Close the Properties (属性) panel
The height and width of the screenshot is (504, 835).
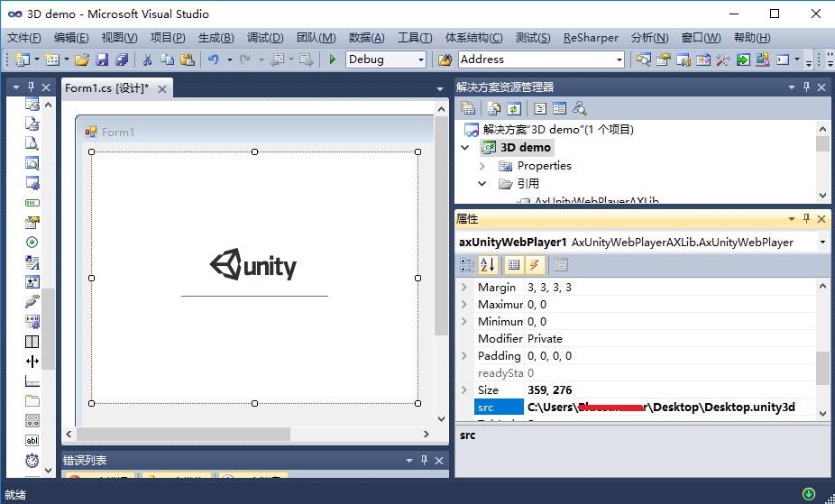pos(821,219)
